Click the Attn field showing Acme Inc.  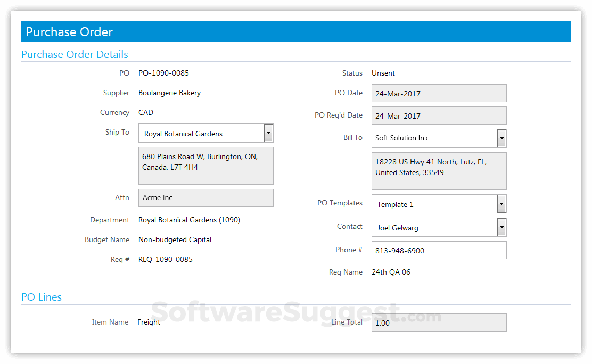tap(205, 197)
